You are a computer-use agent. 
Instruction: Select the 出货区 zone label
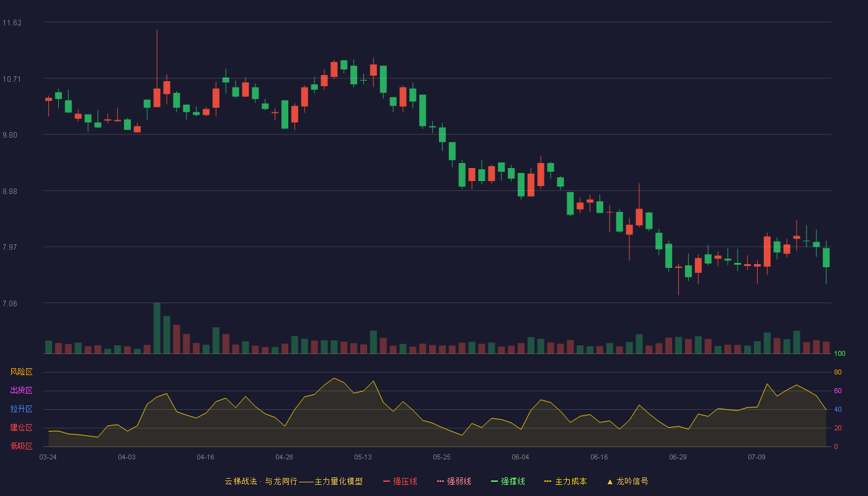[21, 391]
